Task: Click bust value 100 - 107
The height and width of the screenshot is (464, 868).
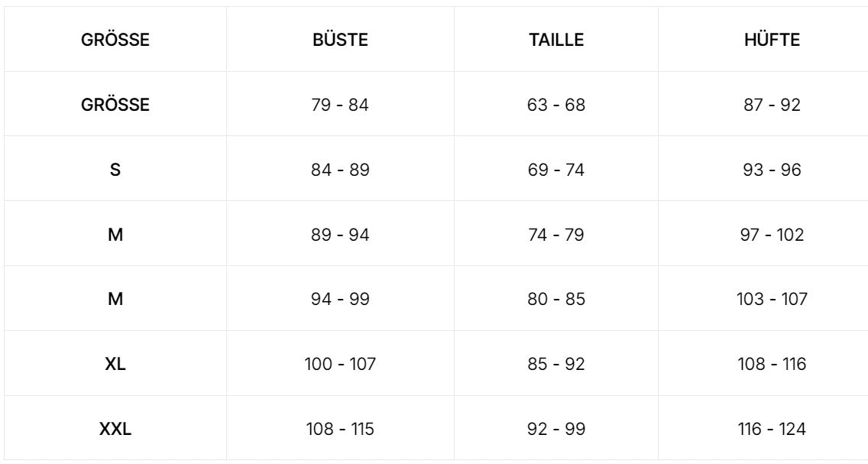Action: click(340, 364)
